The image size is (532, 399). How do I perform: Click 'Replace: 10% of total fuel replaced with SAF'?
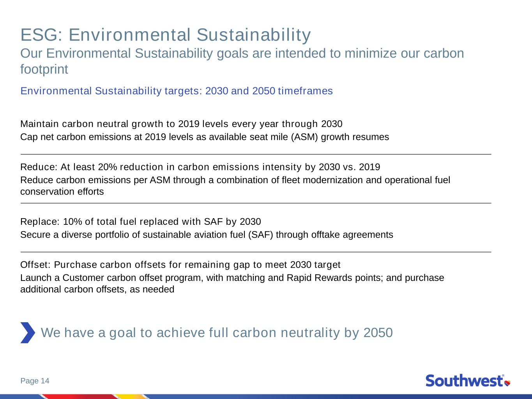point(141,222)
